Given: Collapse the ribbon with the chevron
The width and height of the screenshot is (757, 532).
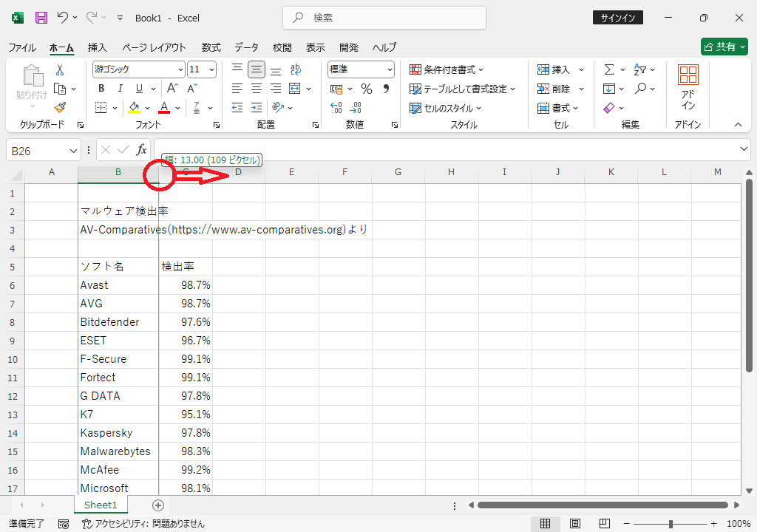Looking at the screenshot, I should tap(738, 125).
